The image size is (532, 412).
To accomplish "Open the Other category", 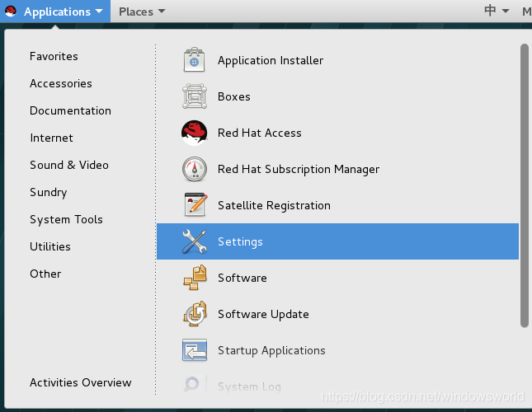I will click(45, 274).
